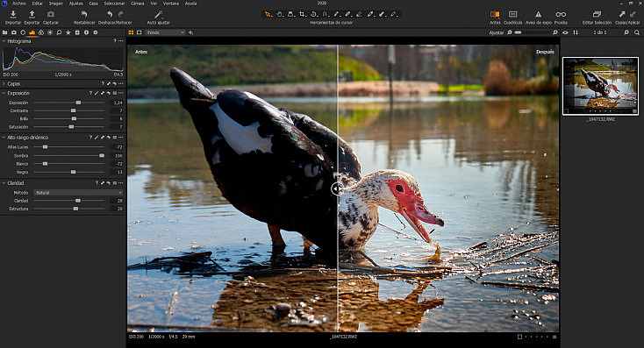
Task: Open the capture camera tool tab
Action: pyautogui.click(x=13, y=32)
